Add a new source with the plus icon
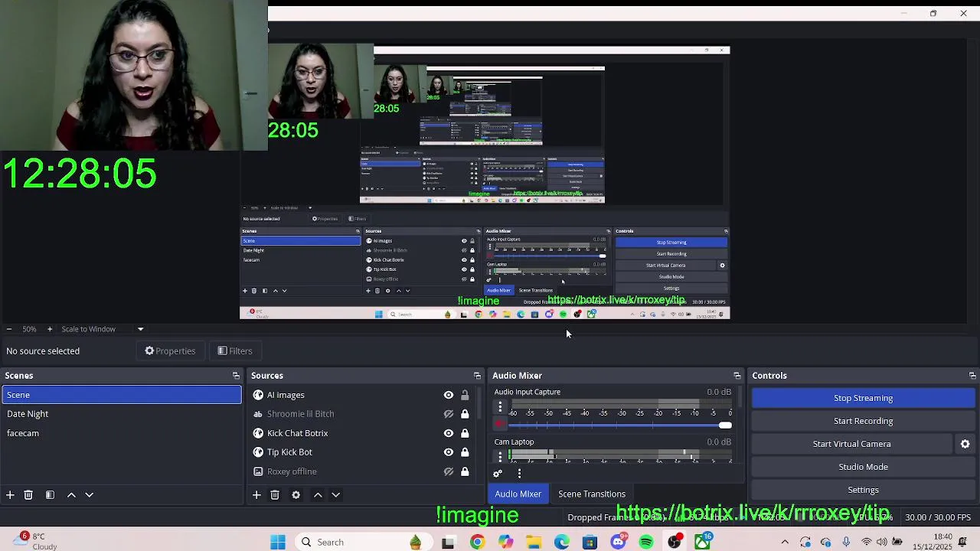 point(256,495)
